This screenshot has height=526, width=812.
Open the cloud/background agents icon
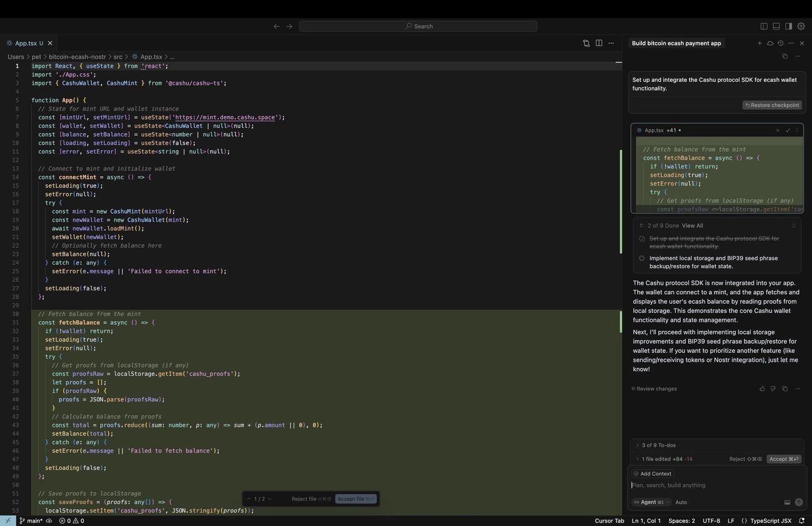point(770,43)
